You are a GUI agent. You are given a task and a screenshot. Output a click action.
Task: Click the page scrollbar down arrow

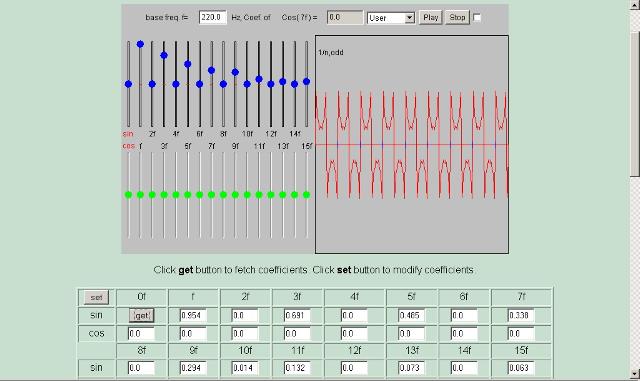[x=635, y=374]
